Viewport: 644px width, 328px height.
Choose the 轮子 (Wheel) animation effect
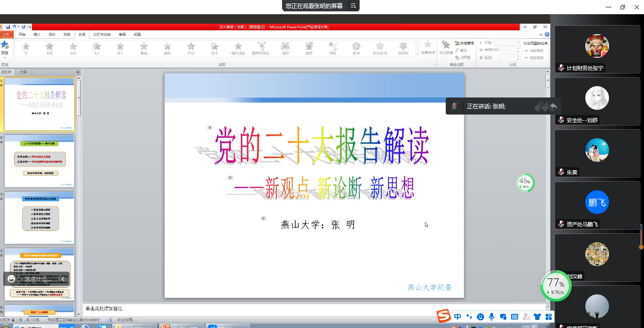click(x=214, y=48)
